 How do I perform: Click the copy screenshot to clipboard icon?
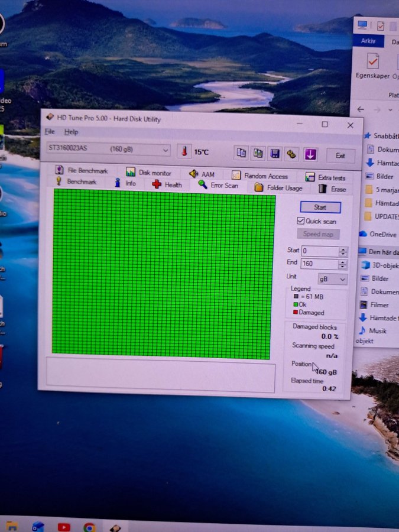tap(258, 154)
